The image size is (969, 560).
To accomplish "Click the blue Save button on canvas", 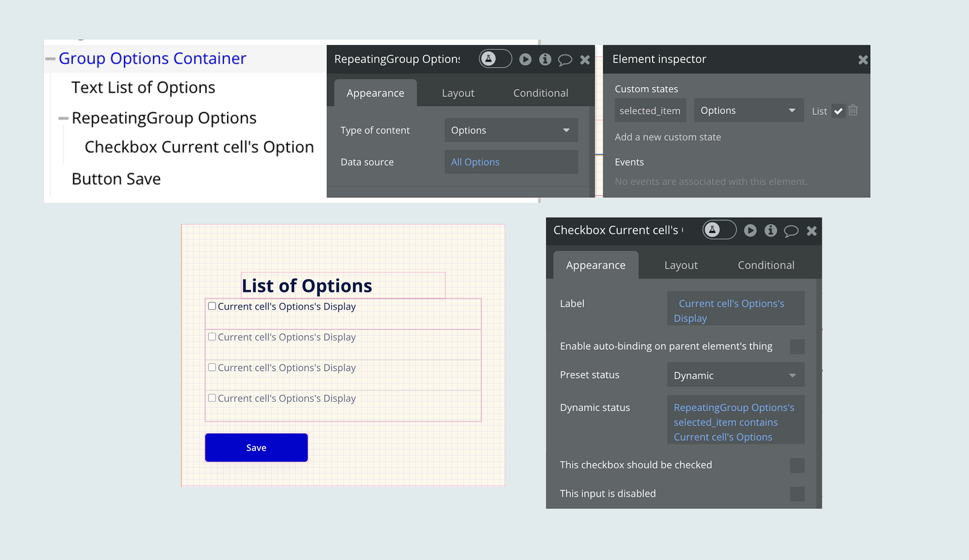I will tap(256, 448).
